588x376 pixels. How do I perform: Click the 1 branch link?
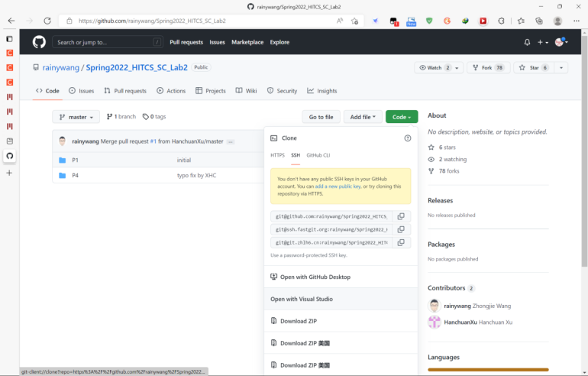tap(121, 117)
